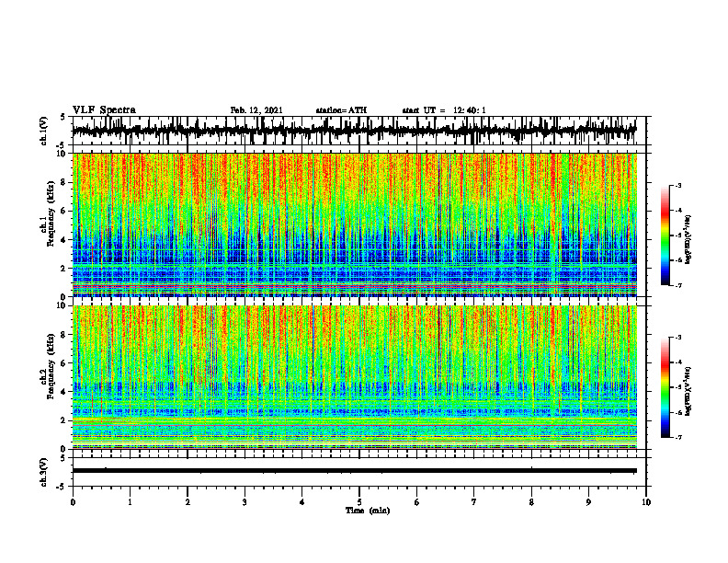
Task: Click the 'ch.3(V)' axis label
Action: pyautogui.click(x=44, y=472)
